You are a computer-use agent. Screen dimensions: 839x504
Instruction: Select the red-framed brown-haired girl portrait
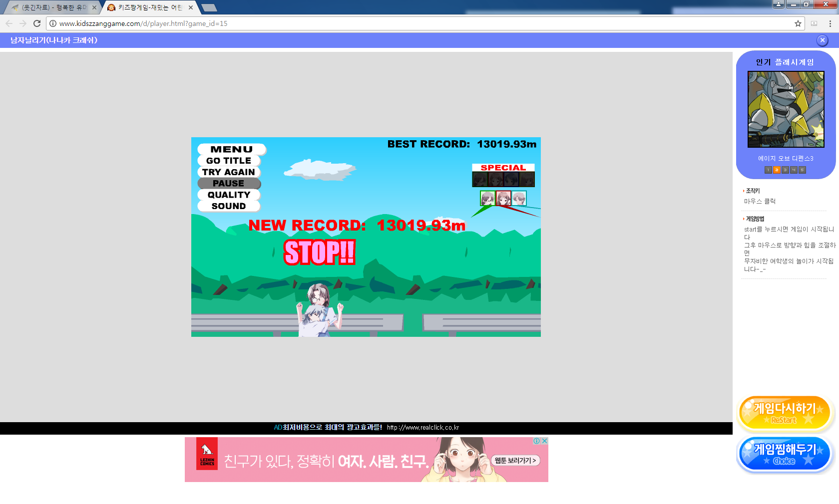pyautogui.click(x=503, y=198)
